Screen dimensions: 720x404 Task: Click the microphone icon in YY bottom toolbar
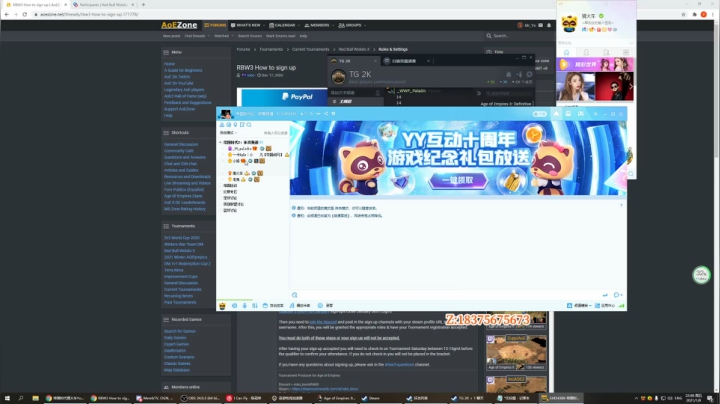pyautogui.click(x=244, y=305)
